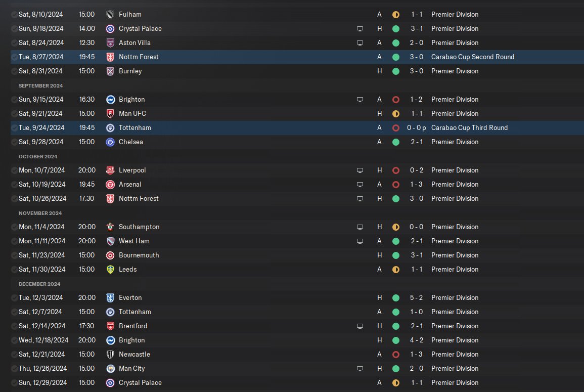The image size is (584, 392).
Task: Click the red loss indicator on the Newcastle row
Action: coord(396,355)
